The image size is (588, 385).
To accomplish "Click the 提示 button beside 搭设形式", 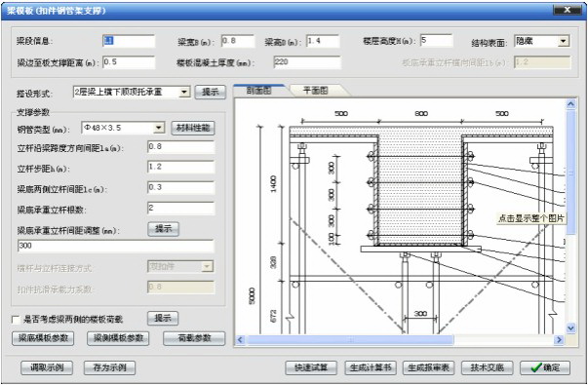I will [x=211, y=92].
